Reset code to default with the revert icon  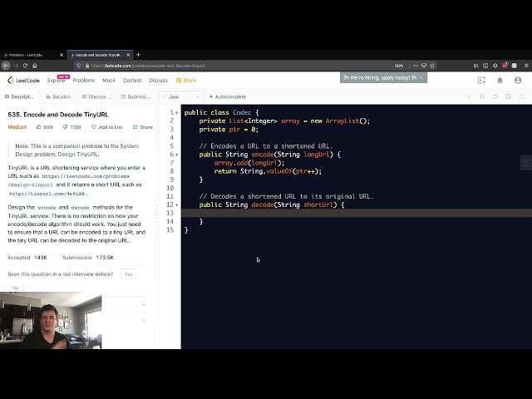(495, 96)
